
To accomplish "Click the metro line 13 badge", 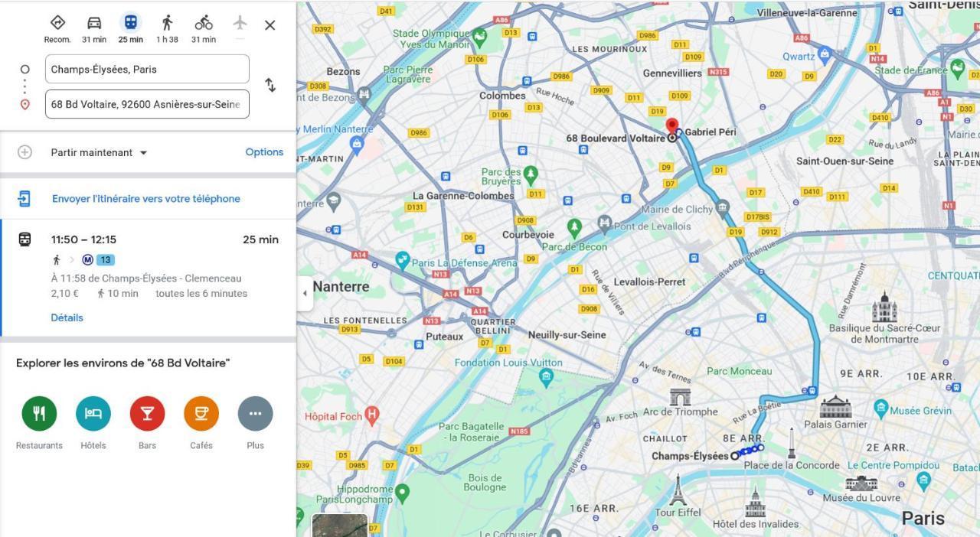I will (106, 260).
